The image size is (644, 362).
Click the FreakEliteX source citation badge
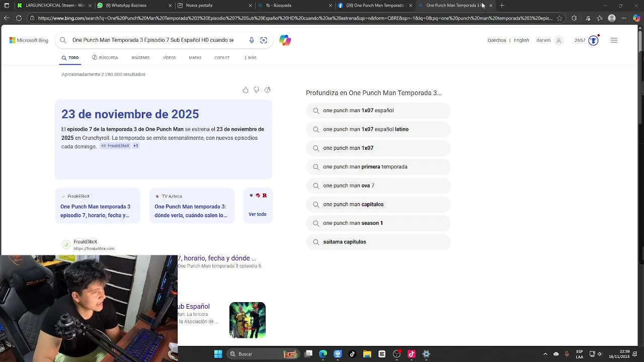click(x=115, y=146)
